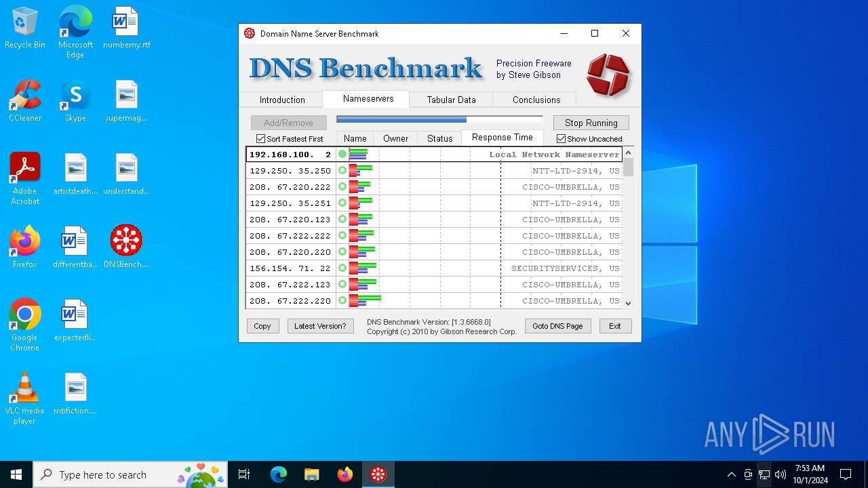
Task: Switch to the Name sub-tab
Action: pos(355,138)
